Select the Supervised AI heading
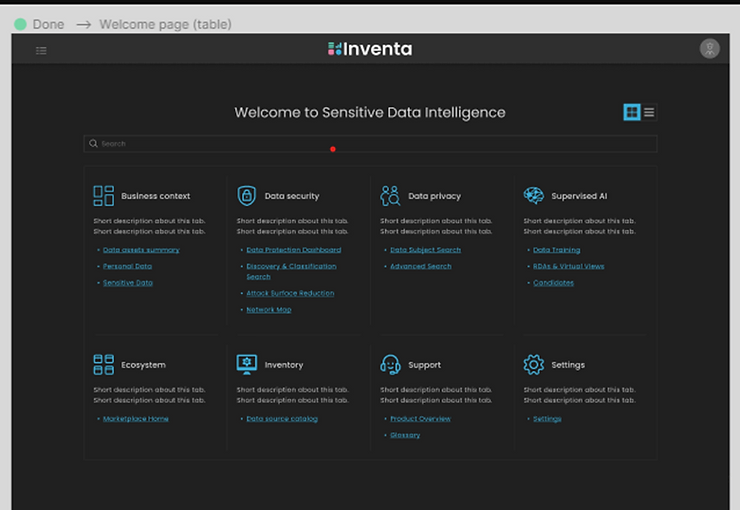Viewport: 740px width, 510px height. tap(580, 196)
